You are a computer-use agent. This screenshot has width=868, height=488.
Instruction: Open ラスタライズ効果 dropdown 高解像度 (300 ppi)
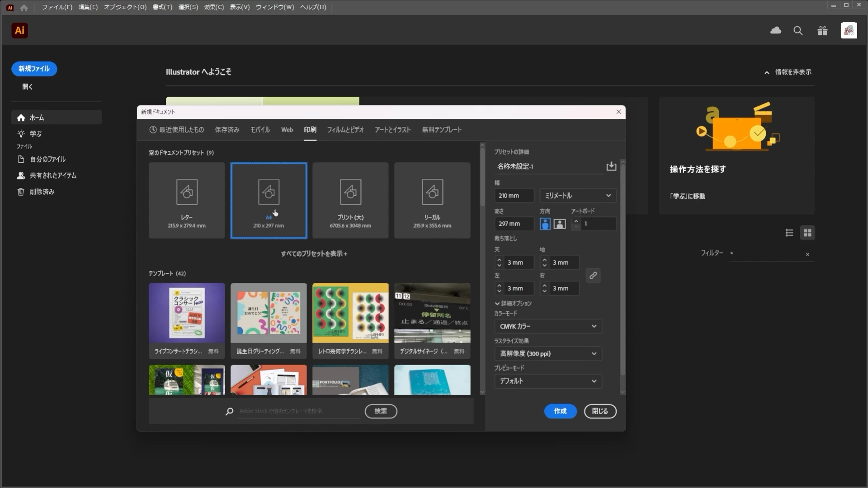click(x=548, y=354)
